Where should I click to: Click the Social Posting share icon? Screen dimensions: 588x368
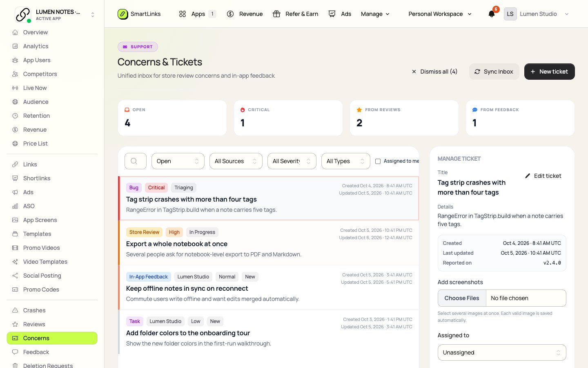[x=15, y=276]
